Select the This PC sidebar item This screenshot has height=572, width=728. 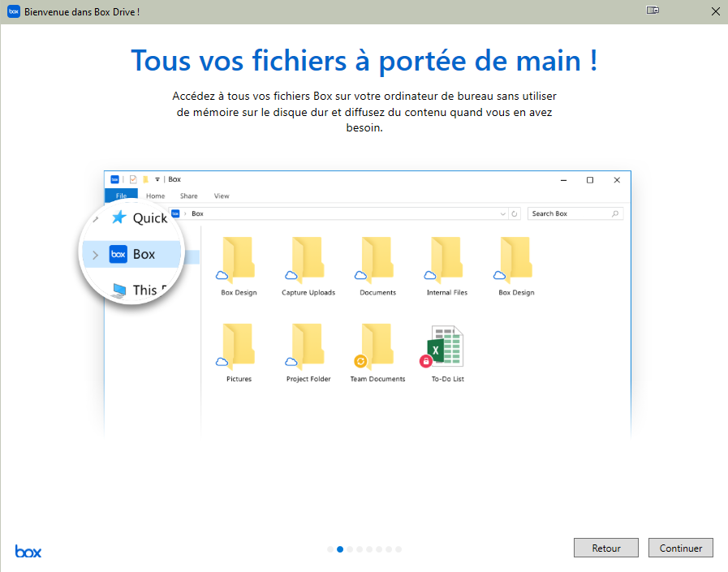click(140, 290)
